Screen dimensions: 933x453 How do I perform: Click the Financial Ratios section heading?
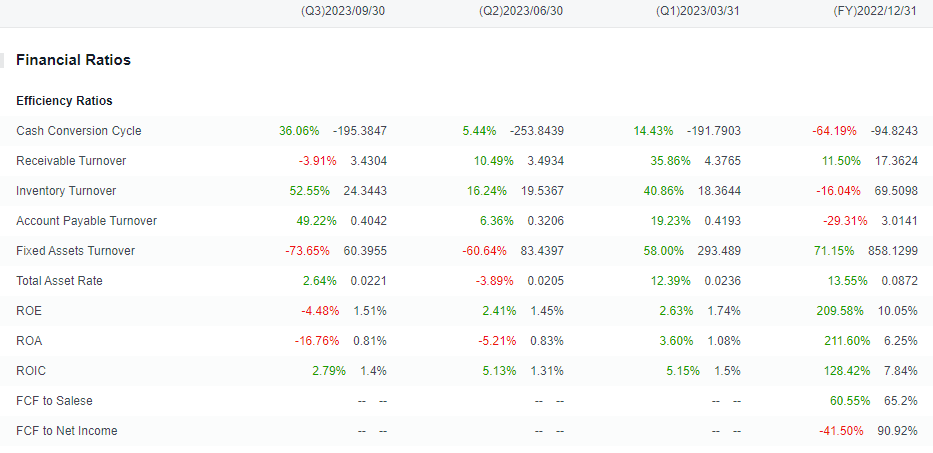[73, 60]
